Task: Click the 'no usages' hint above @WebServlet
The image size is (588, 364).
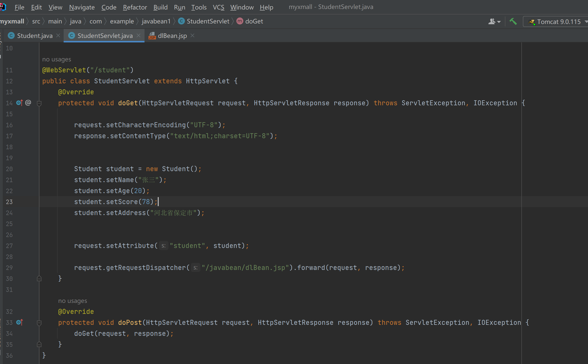Action: tap(57, 59)
